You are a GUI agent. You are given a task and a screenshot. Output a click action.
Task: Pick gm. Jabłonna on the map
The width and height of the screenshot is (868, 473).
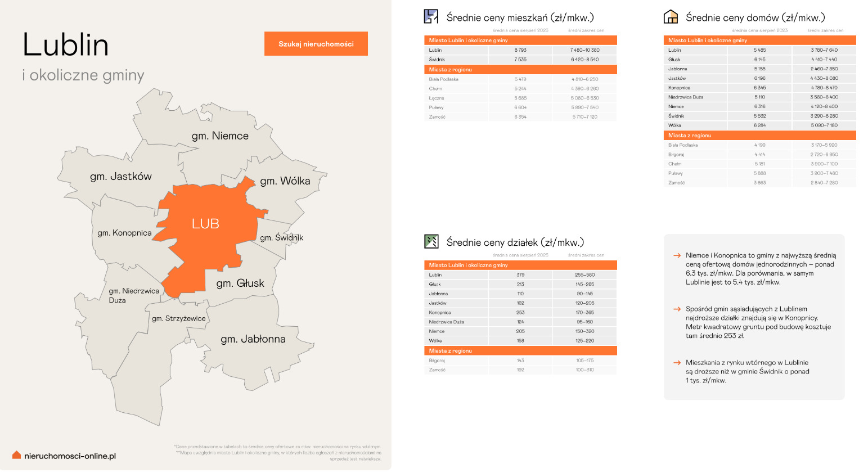(x=253, y=339)
